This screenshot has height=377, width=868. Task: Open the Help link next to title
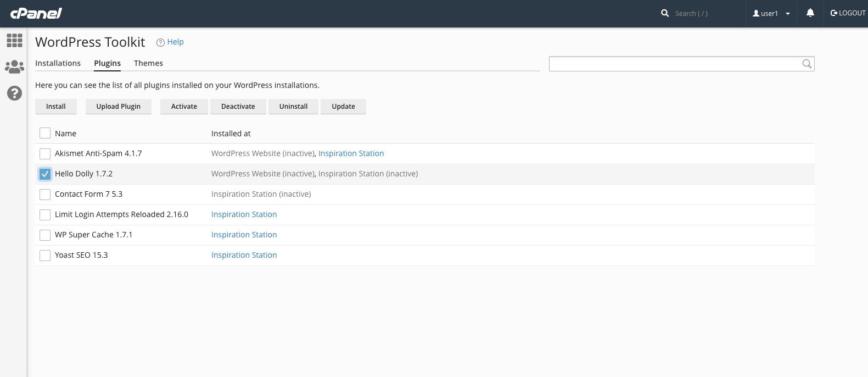(x=175, y=42)
